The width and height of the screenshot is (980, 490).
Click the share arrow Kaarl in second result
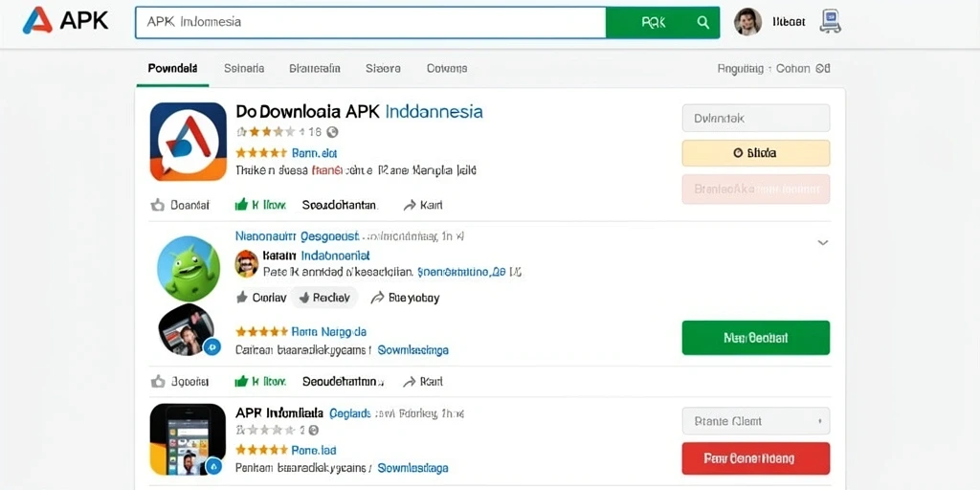click(422, 381)
